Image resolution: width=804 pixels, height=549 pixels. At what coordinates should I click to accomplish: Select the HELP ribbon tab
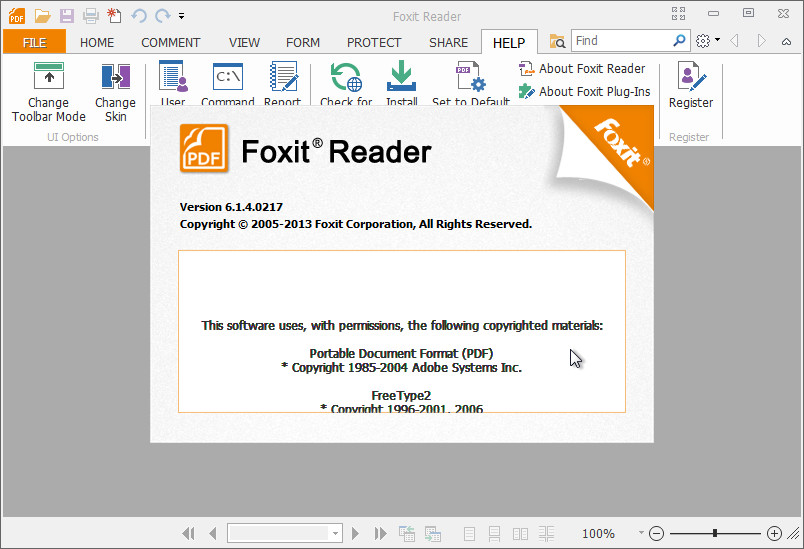(509, 43)
